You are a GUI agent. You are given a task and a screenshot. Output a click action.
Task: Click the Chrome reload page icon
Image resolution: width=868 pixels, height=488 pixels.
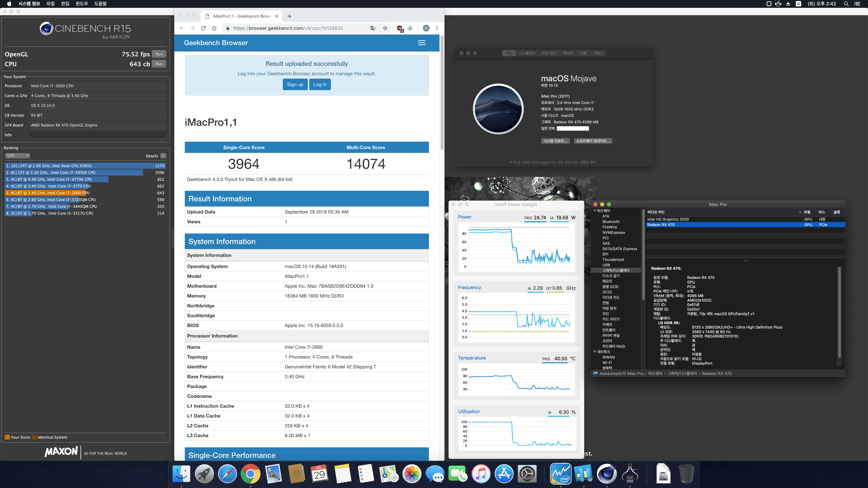[x=203, y=28]
